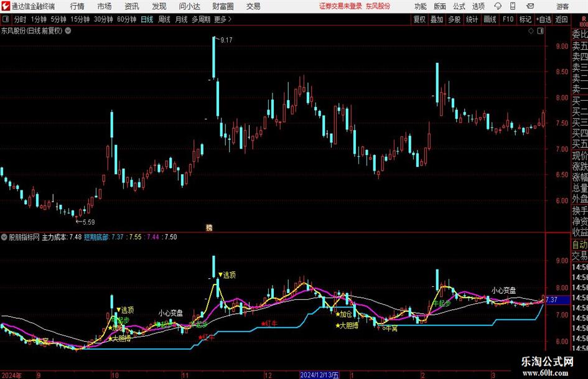Click the 自动 label in right panel
588x379 pixels.
coord(580,245)
